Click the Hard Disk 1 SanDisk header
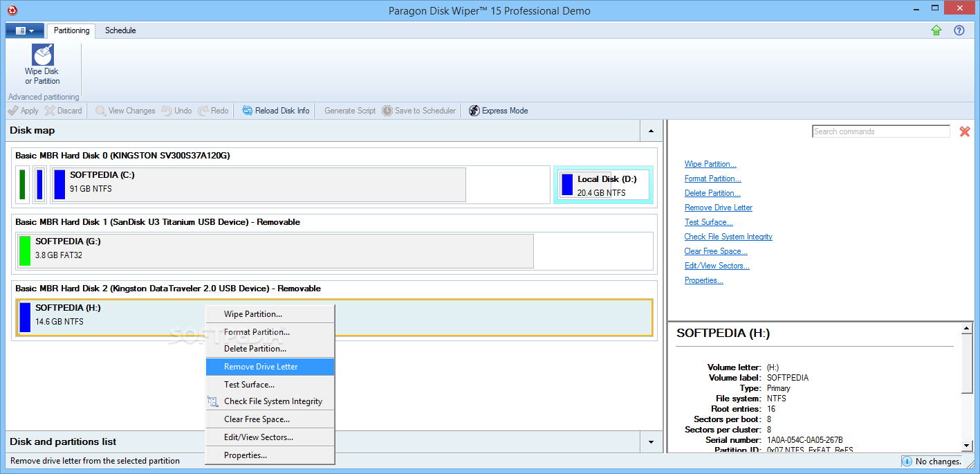Screen dimensions: 980x474 click(x=158, y=222)
